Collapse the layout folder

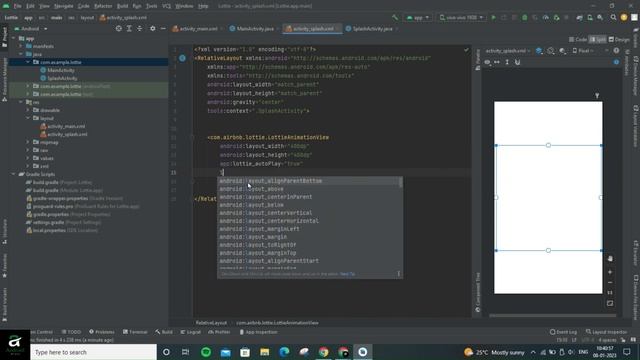28,118
